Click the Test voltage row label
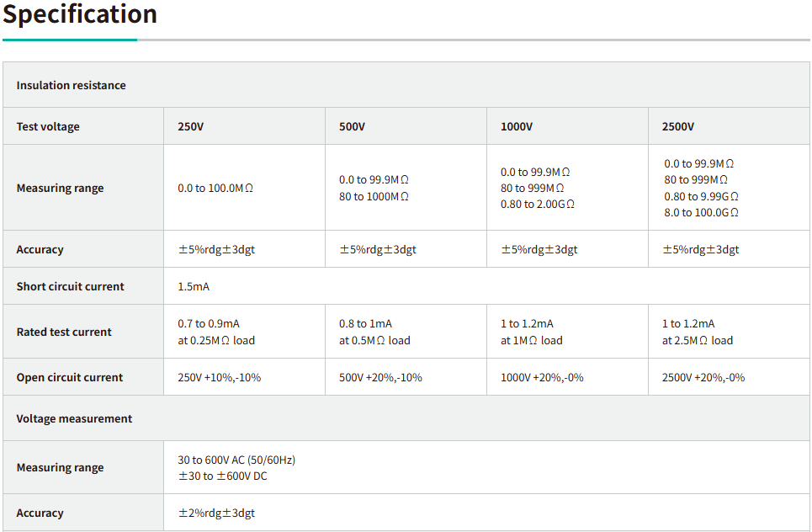The image size is (812, 532). click(x=48, y=126)
